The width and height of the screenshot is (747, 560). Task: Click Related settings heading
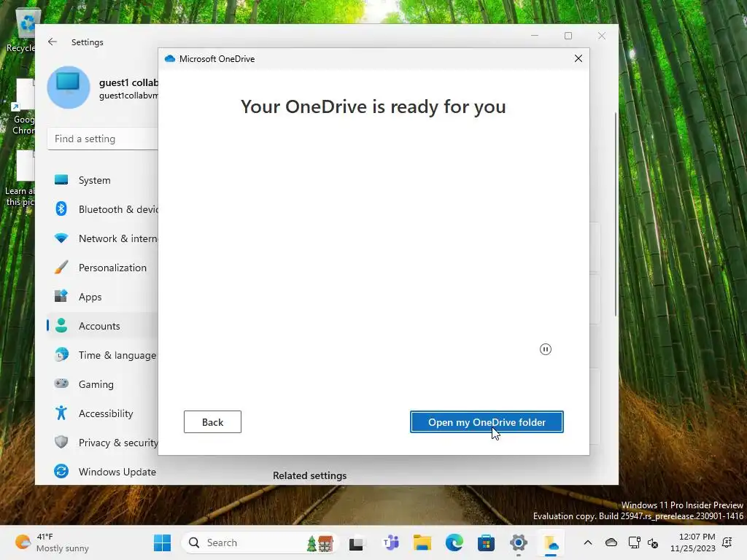(x=309, y=475)
